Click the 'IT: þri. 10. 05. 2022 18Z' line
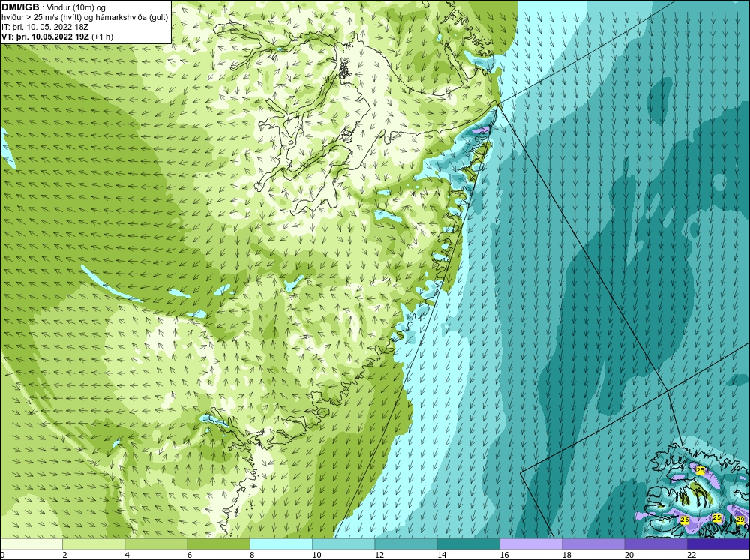 45,27
